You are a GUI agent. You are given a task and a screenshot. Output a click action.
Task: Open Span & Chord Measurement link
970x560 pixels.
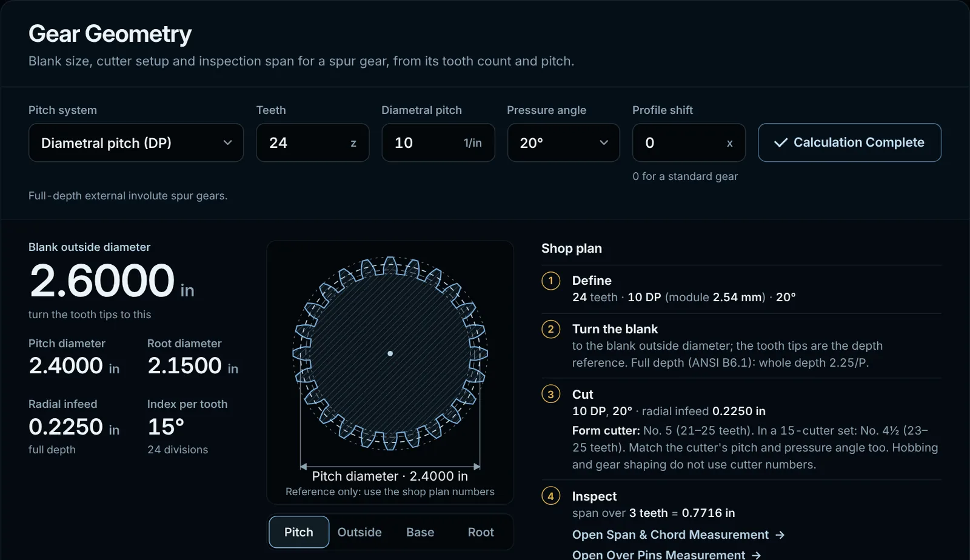tap(678, 535)
